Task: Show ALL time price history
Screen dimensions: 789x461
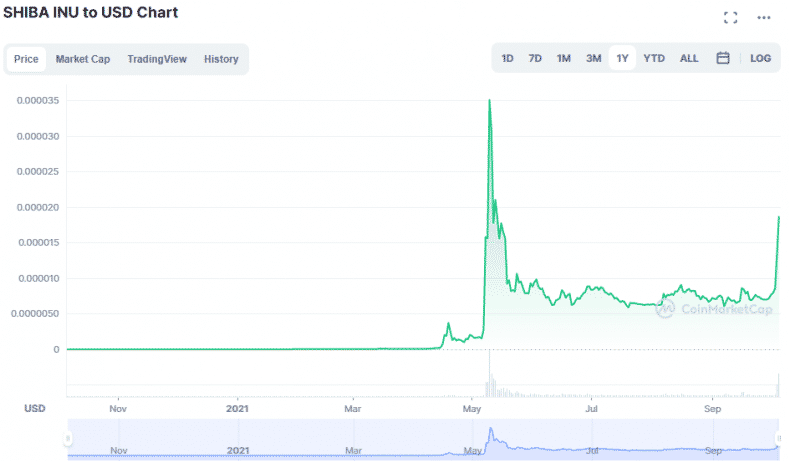Action: [x=689, y=58]
